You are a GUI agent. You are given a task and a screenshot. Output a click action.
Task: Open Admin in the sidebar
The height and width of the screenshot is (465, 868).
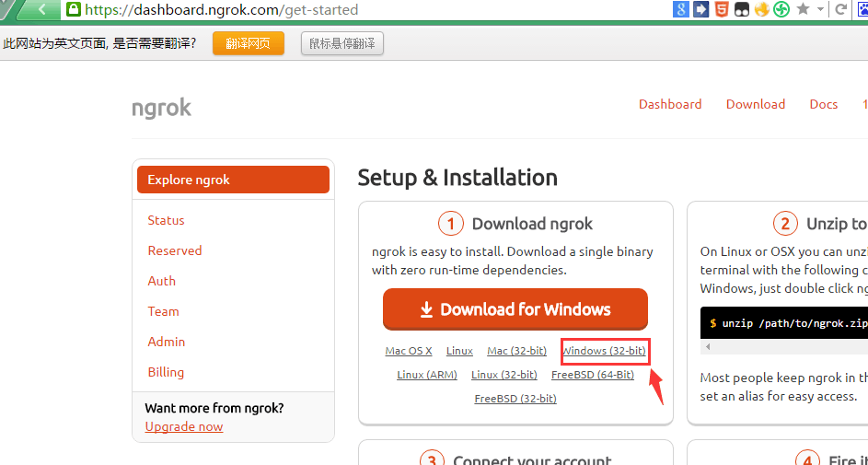pyautogui.click(x=167, y=343)
